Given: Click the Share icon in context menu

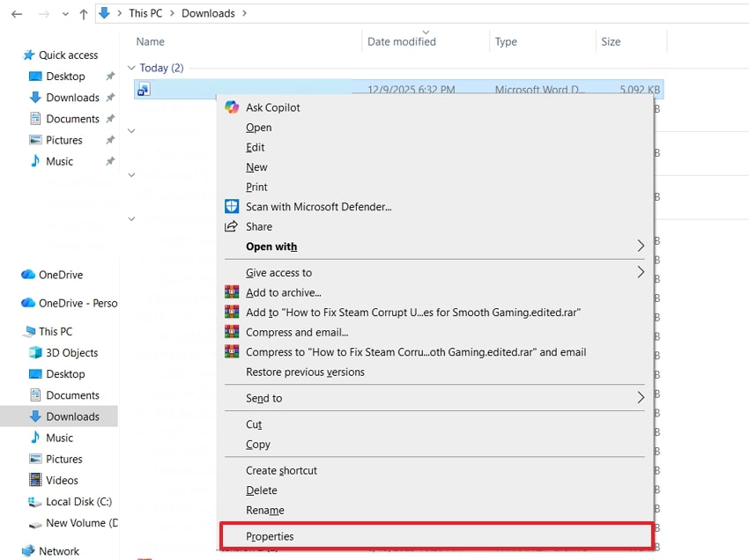Looking at the screenshot, I should (x=232, y=226).
